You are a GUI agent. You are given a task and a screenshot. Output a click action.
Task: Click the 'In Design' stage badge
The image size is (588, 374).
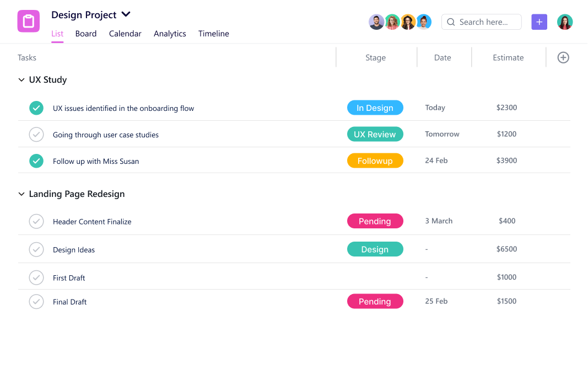coord(375,108)
